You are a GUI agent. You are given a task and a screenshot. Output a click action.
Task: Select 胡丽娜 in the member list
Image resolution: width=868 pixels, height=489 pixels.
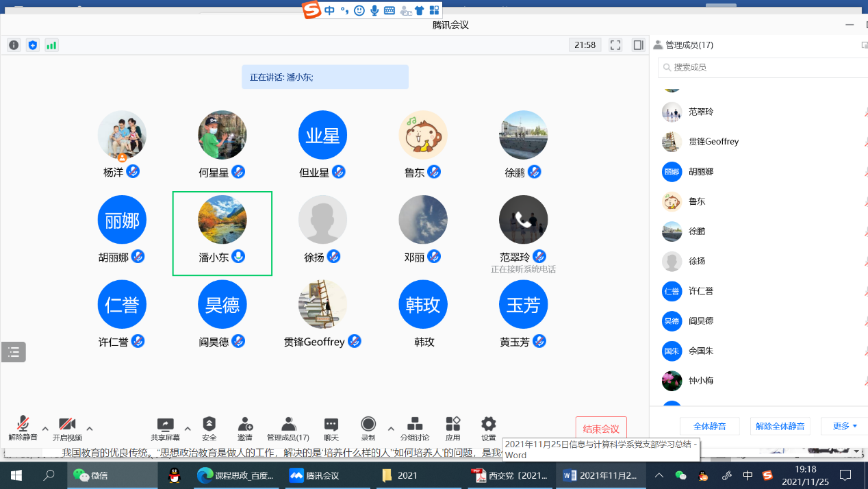[x=701, y=172]
